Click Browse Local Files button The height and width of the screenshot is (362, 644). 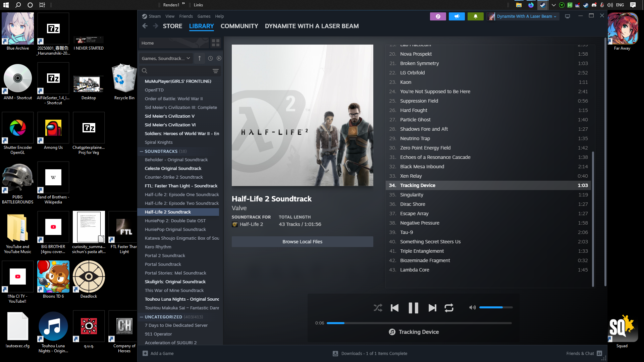(x=302, y=242)
